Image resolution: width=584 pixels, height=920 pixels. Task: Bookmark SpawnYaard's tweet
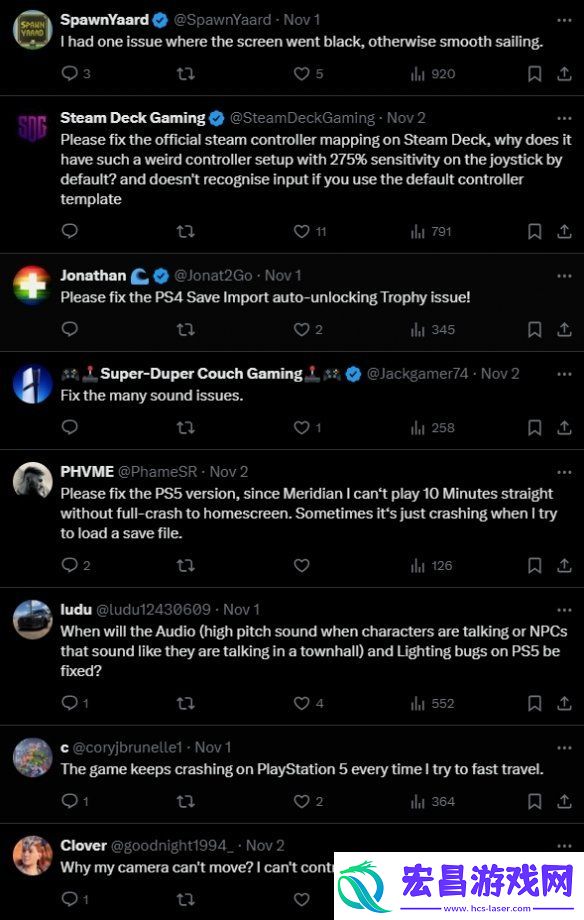pyautogui.click(x=534, y=73)
